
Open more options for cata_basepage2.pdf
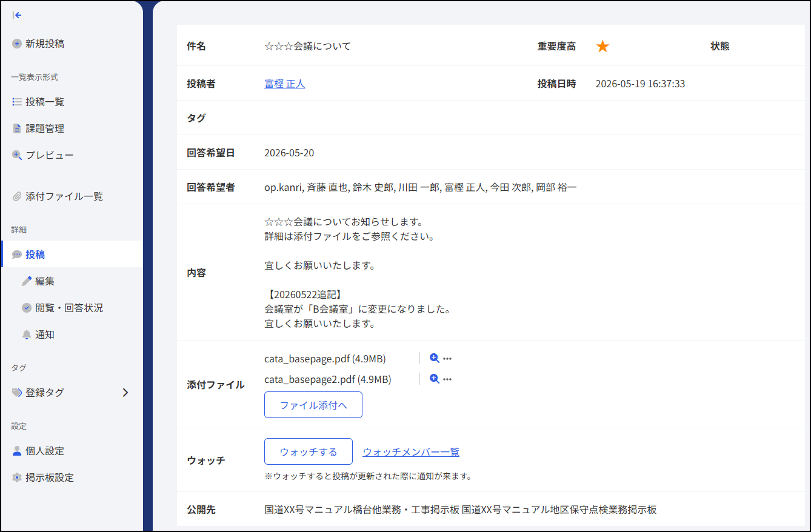(x=447, y=379)
